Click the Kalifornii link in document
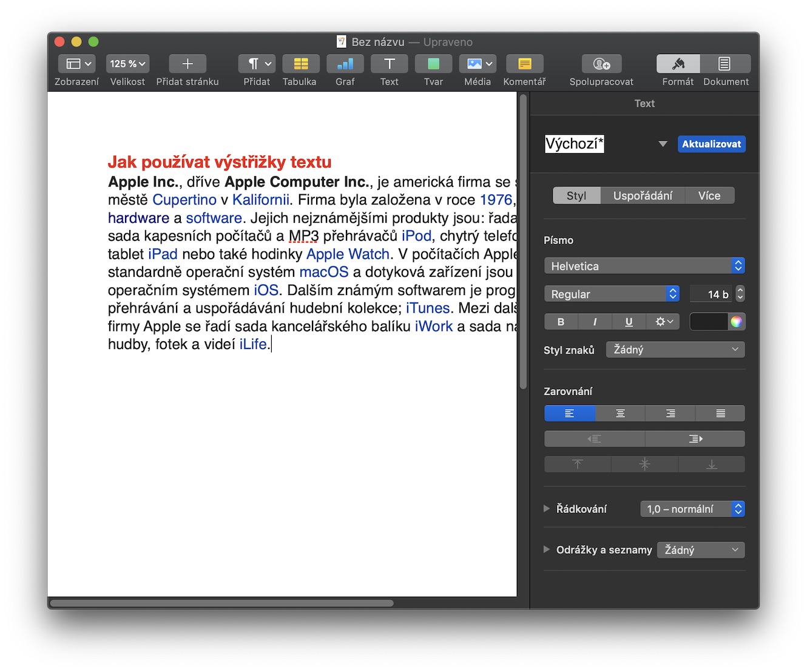This screenshot has height=672, width=807. (x=261, y=200)
